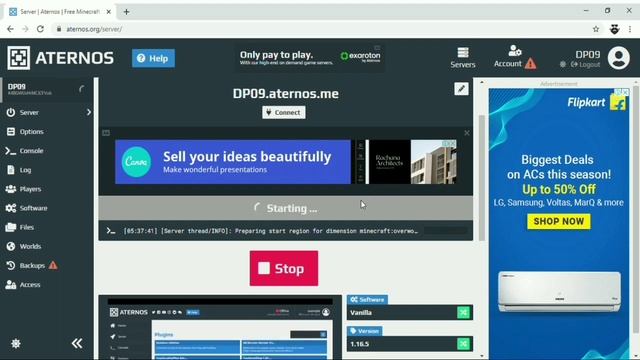Screen dimensions: 640x360
Task: Change software via Vanilla green button
Action: [x=463, y=313]
